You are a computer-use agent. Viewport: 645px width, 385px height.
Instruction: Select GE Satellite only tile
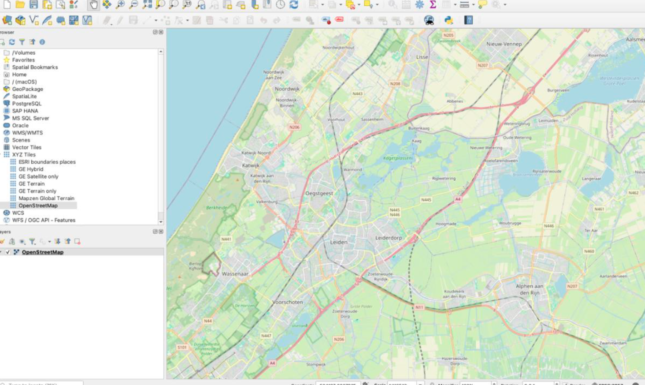[x=38, y=176]
